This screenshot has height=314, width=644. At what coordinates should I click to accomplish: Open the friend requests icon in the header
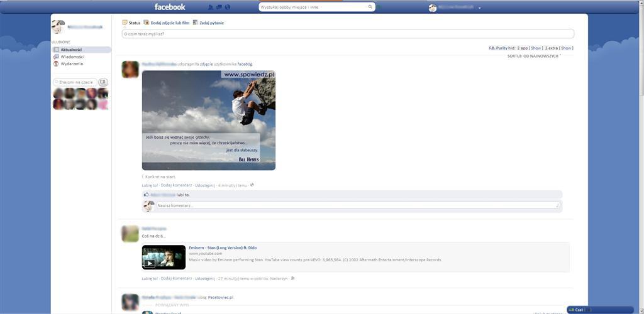coord(211,7)
